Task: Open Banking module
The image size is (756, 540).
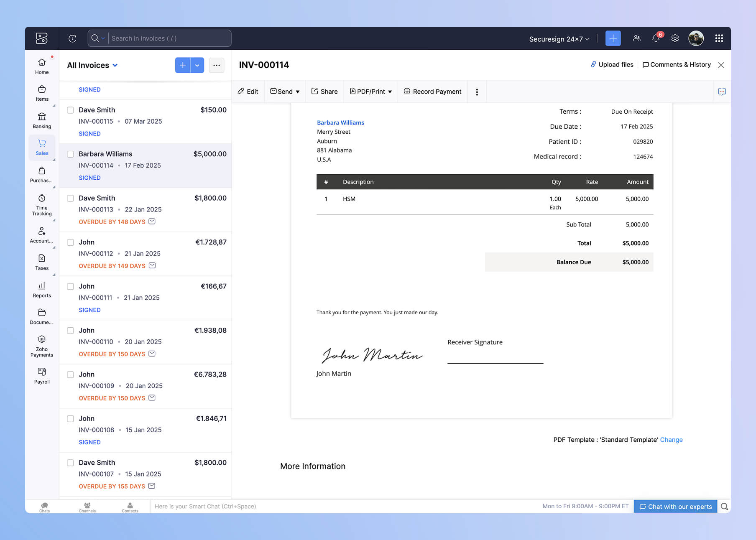Action: pyautogui.click(x=42, y=121)
